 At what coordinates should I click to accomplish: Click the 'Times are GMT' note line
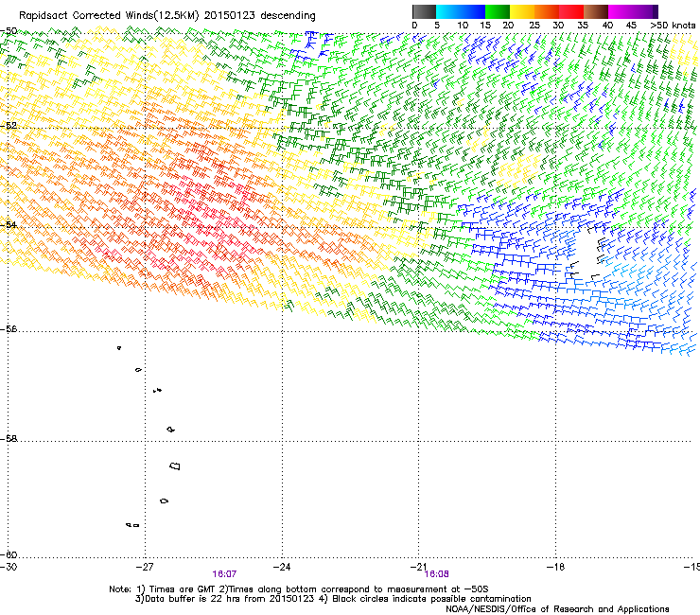[299, 589]
